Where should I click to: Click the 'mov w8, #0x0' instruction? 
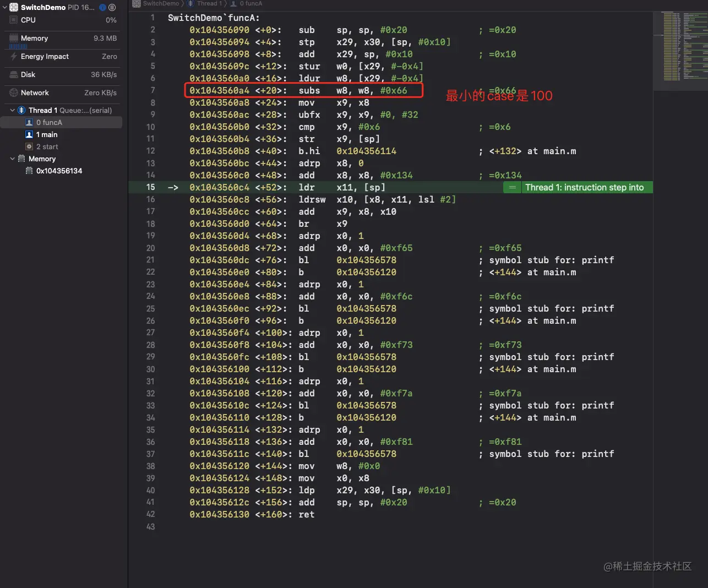click(x=339, y=466)
